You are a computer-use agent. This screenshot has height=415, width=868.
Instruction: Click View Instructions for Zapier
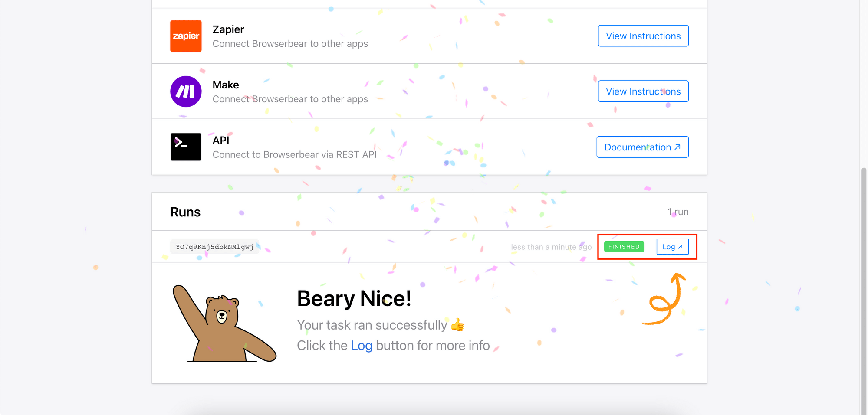click(x=643, y=36)
